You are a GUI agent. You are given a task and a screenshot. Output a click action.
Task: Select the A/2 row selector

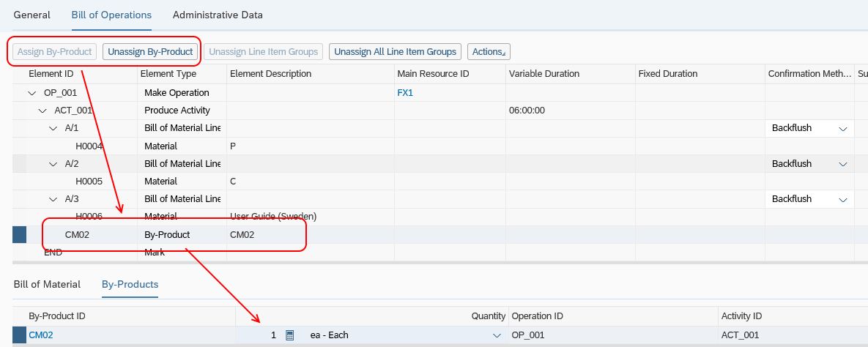19,164
